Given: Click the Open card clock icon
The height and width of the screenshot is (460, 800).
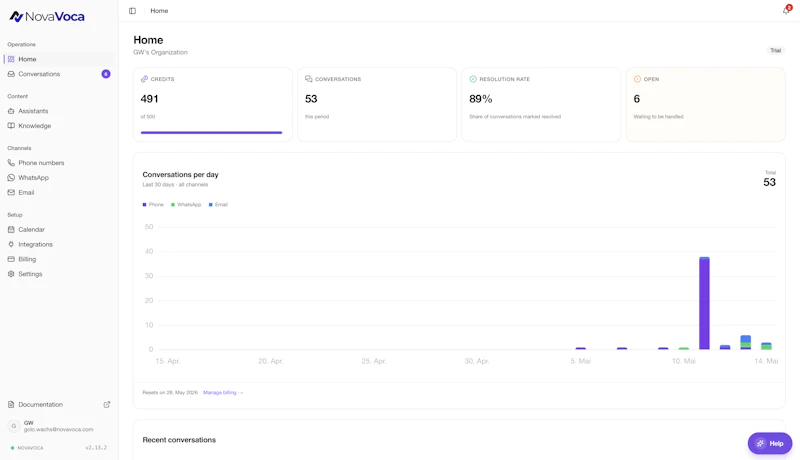Looking at the screenshot, I should tap(637, 79).
